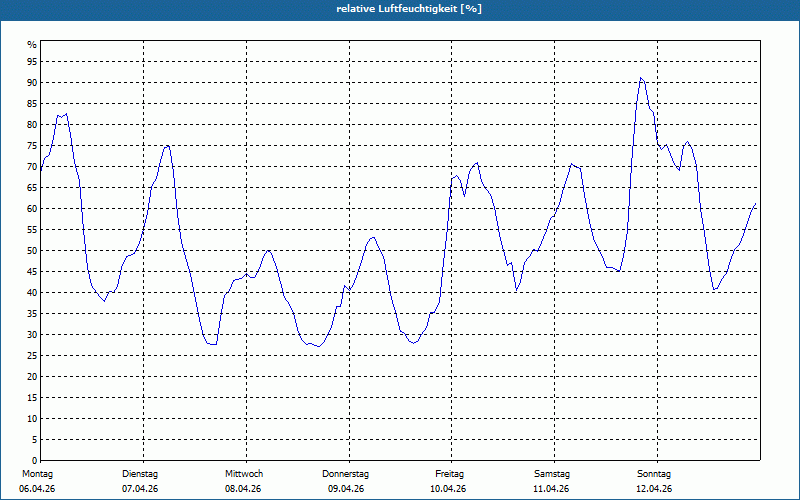
Task: Click the '10' y-axis value
Action: pyautogui.click(x=32, y=419)
